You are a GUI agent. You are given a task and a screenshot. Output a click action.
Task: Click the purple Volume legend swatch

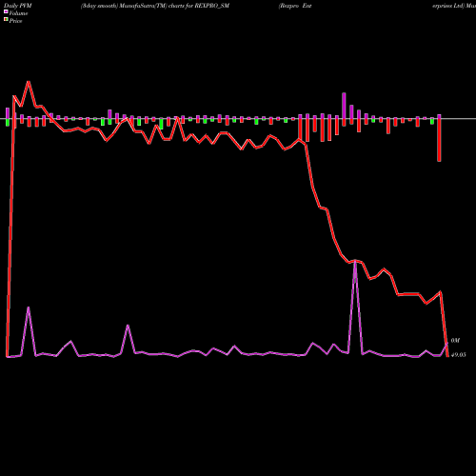click(x=6, y=12)
